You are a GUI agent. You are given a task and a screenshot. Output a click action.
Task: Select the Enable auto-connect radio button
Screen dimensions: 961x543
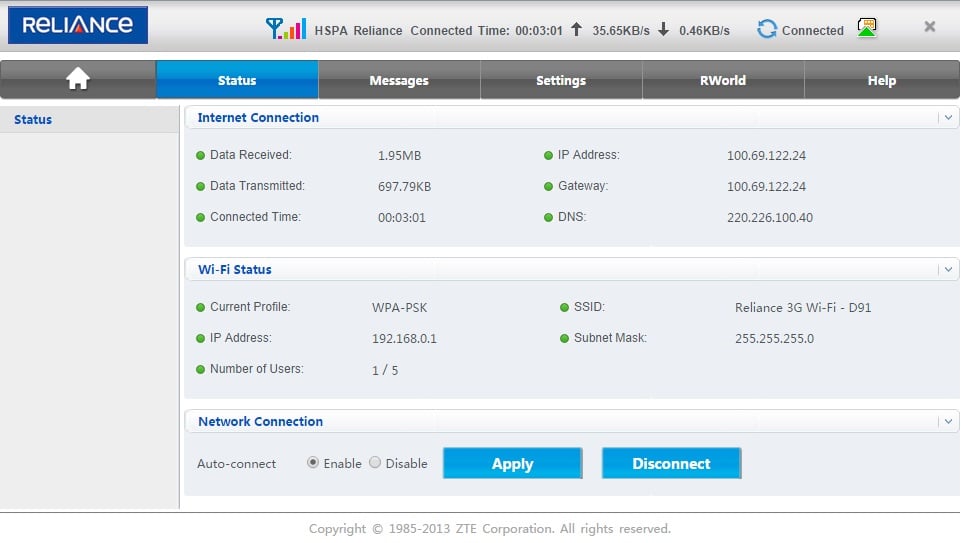(313, 463)
